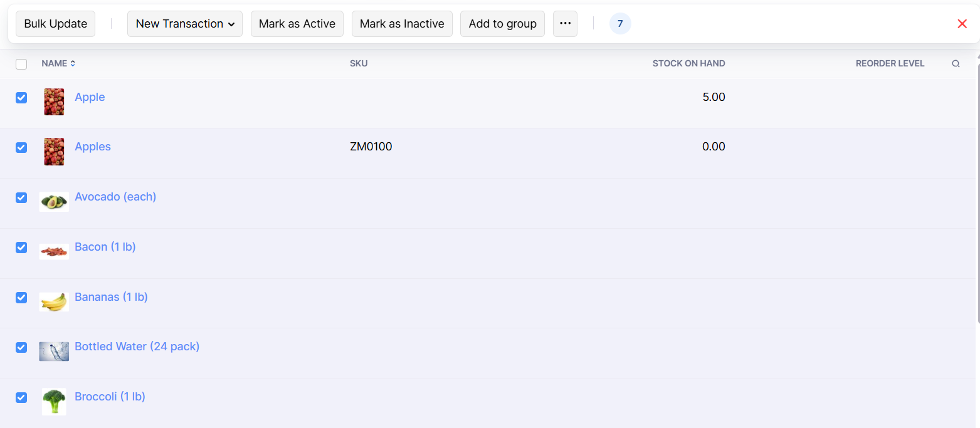The width and height of the screenshot is (980, 428).
Task: Toggle the select-all header checkbox
Action: click(x=21, y=64)
